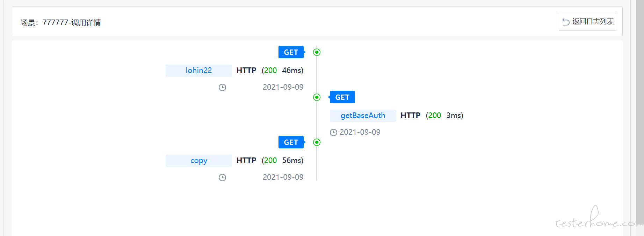Open the getBaseAuth interface link
Screen dimensions: 644x236
pos(363,116)
